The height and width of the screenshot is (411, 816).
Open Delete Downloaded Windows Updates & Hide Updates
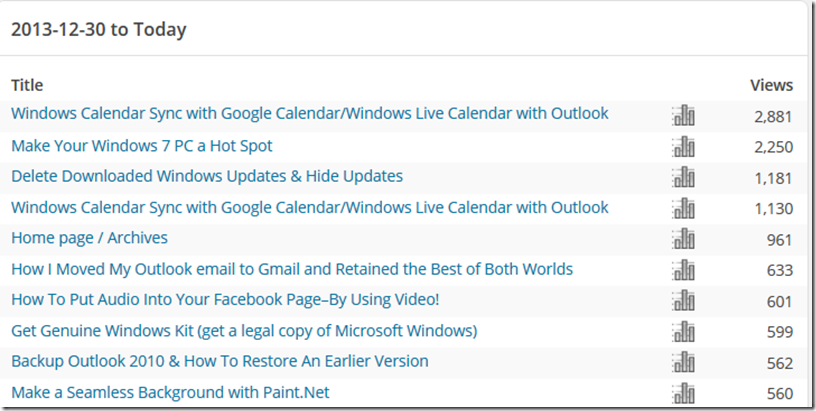pyautogui.click(x=207, y=176)
